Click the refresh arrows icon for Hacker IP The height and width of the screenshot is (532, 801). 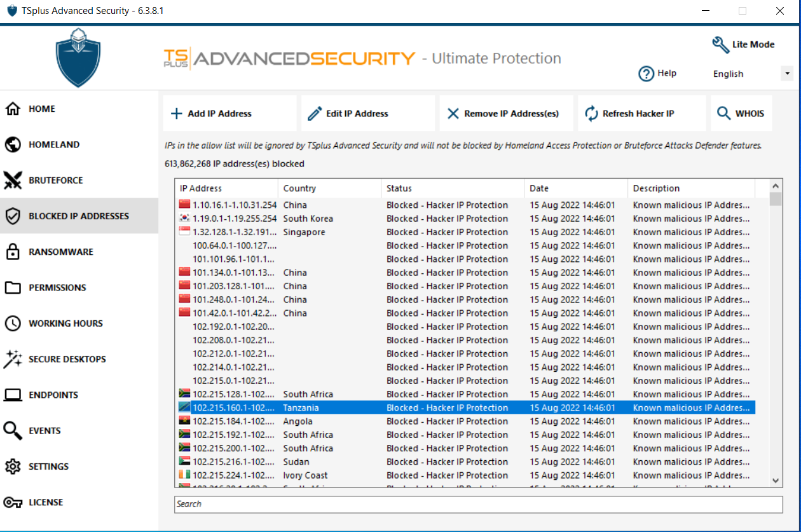point(591,114)
